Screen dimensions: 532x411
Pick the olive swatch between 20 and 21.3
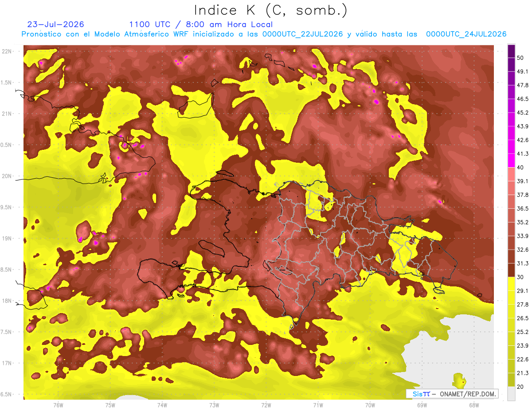(x=511, y=380)
